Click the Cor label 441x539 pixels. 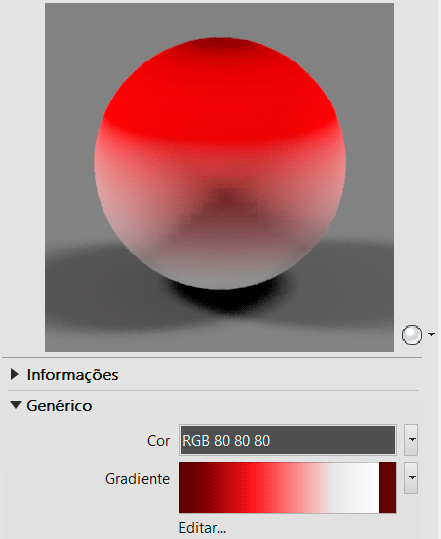(x=158, y=441)
